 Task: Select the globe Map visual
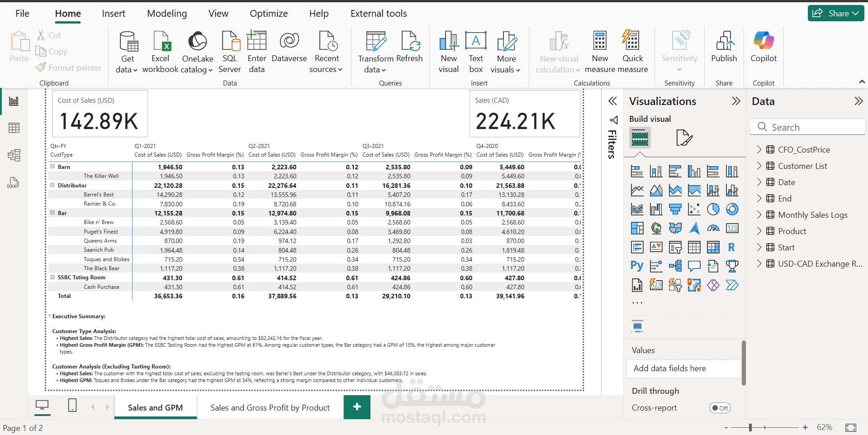(656, 228)
